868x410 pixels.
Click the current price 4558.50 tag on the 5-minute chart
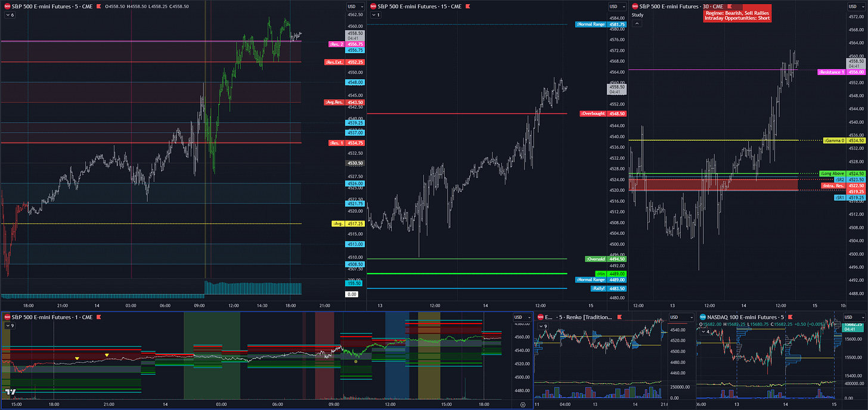point(355,35)
